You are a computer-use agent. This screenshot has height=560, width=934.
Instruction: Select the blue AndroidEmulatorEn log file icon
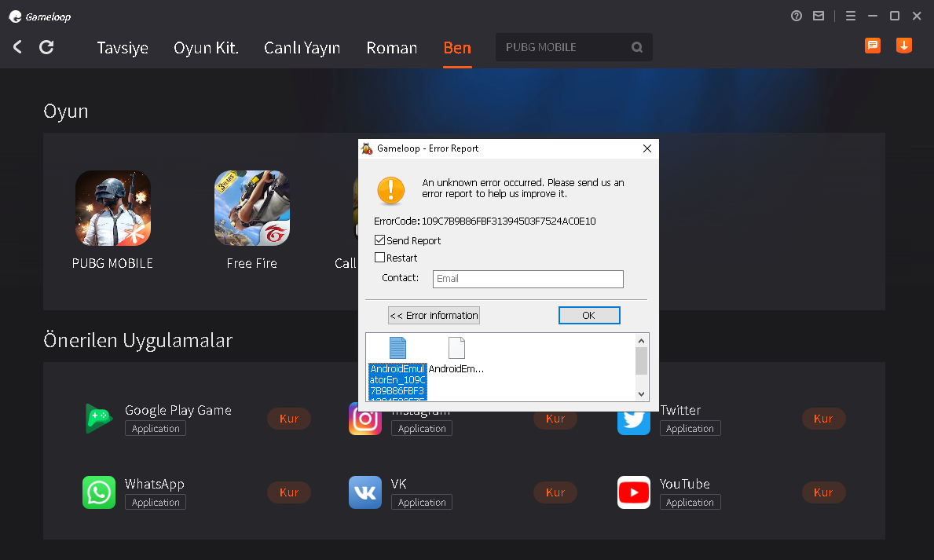[x=397, y=349]
